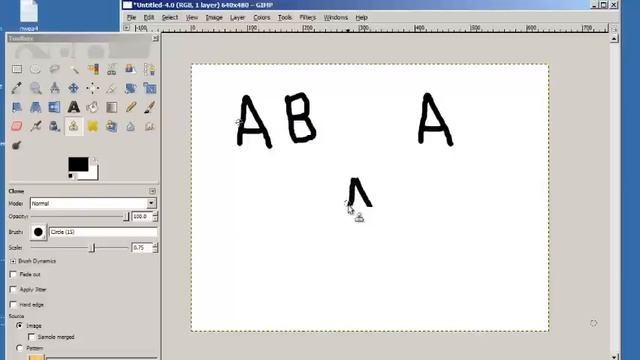Select the Bucket Fill tool
This screenshot has height=360, width=640.
tap(93, 107)
